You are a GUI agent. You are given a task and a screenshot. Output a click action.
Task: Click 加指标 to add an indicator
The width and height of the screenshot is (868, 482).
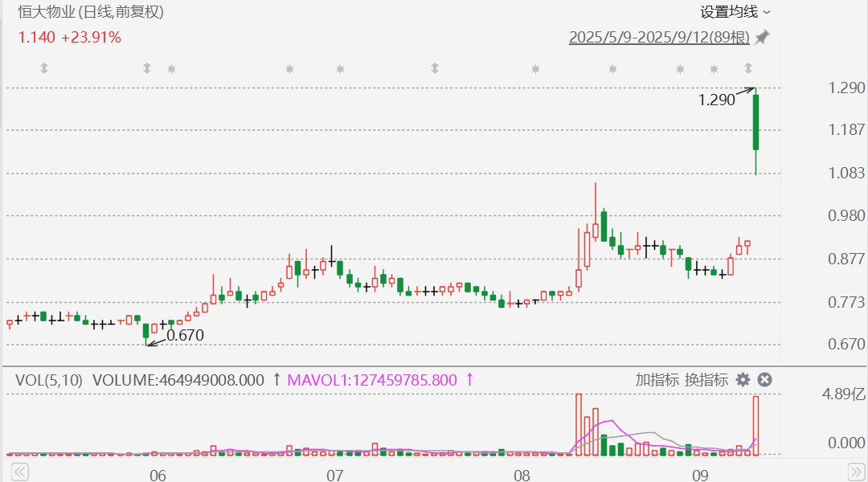pyautogui.click(x=657, y=380)
